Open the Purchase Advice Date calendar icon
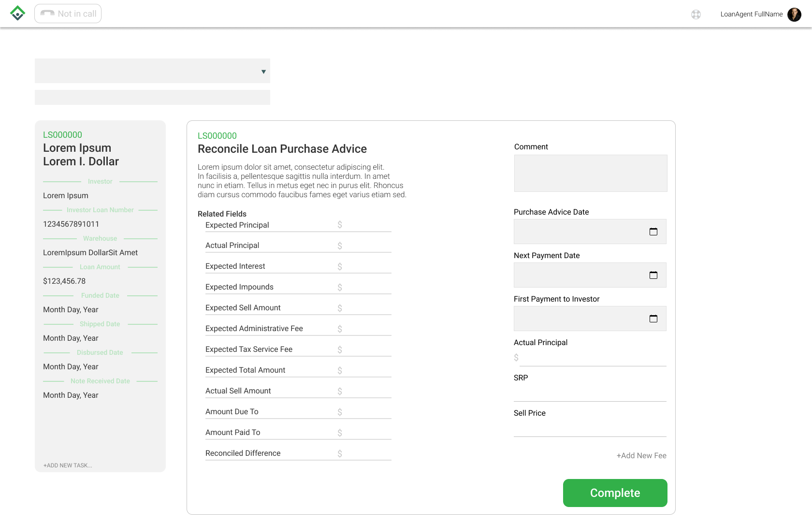Viewport: 812px width, 522px height. (653, 232)
